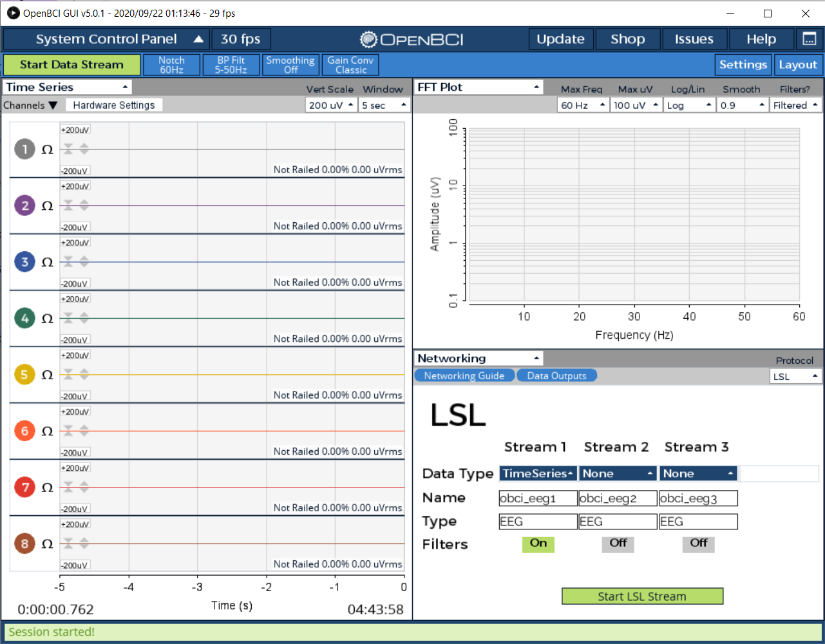Click channel 5 impedance ohm icon
Image resolution: width=825 pixels, height=644 pixels.
tap(47, 375)
